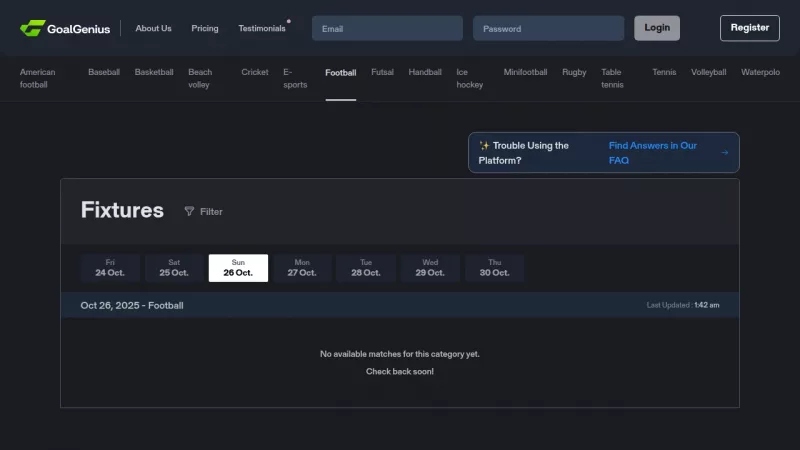Click the Fixtures heading
Screen dimensions: 800x450
click(122, 210)
